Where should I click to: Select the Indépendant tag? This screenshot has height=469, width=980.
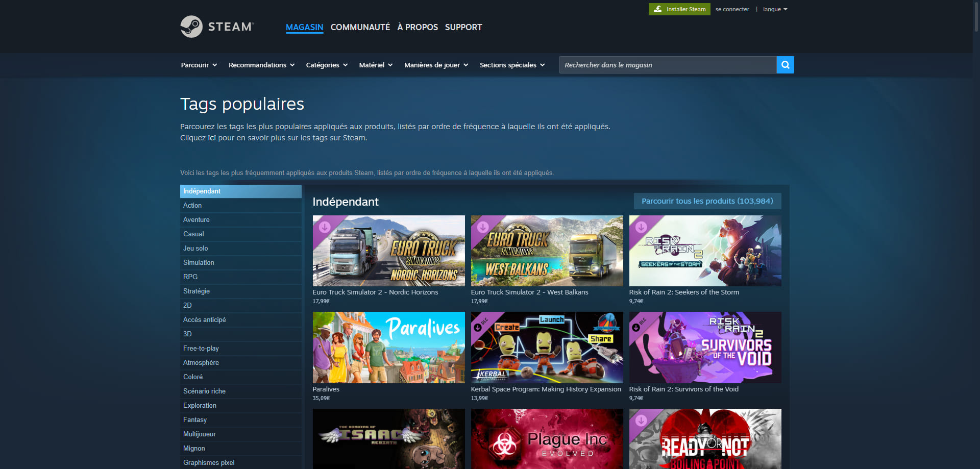coord(241,191)
